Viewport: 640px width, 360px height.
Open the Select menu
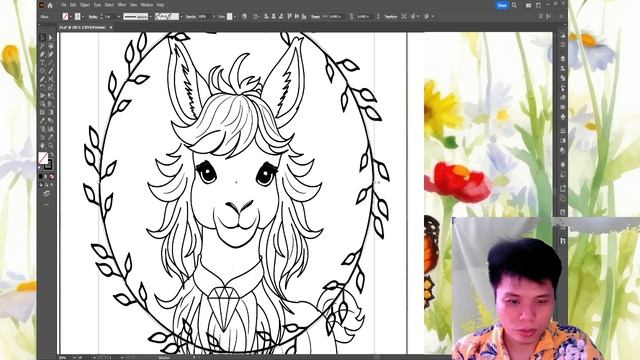pos(109,5)
